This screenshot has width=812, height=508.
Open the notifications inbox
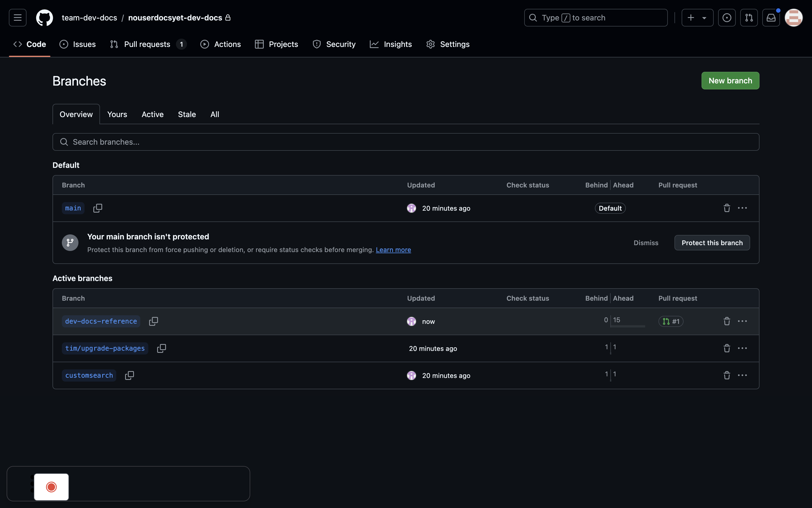pyautogui.click(x=770, y=17)
